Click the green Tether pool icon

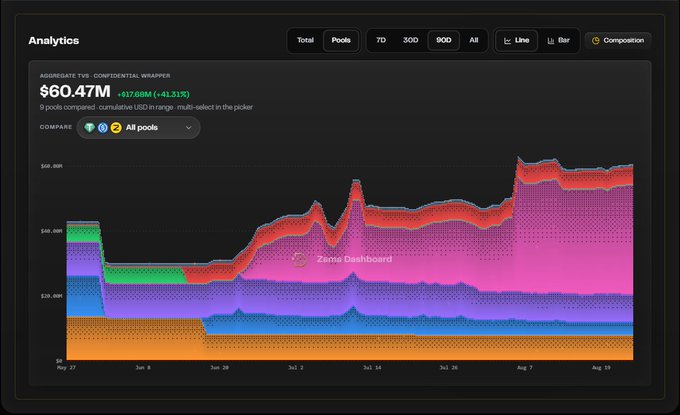click(x=90, y=127)
